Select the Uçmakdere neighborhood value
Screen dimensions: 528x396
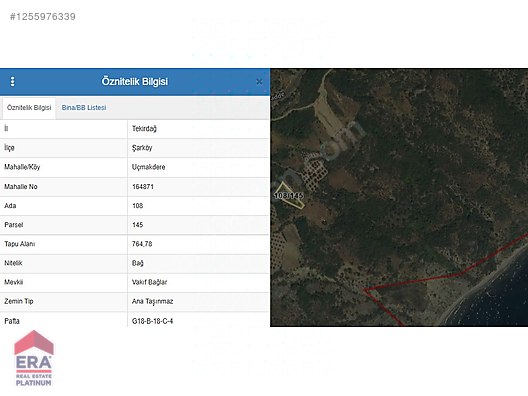[148, 167]
